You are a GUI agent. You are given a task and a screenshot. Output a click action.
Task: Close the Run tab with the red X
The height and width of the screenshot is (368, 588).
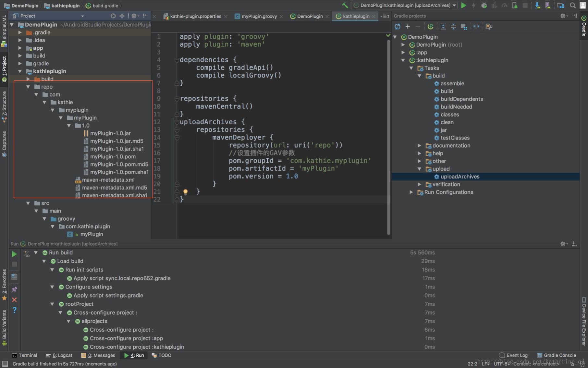[14, 300]
